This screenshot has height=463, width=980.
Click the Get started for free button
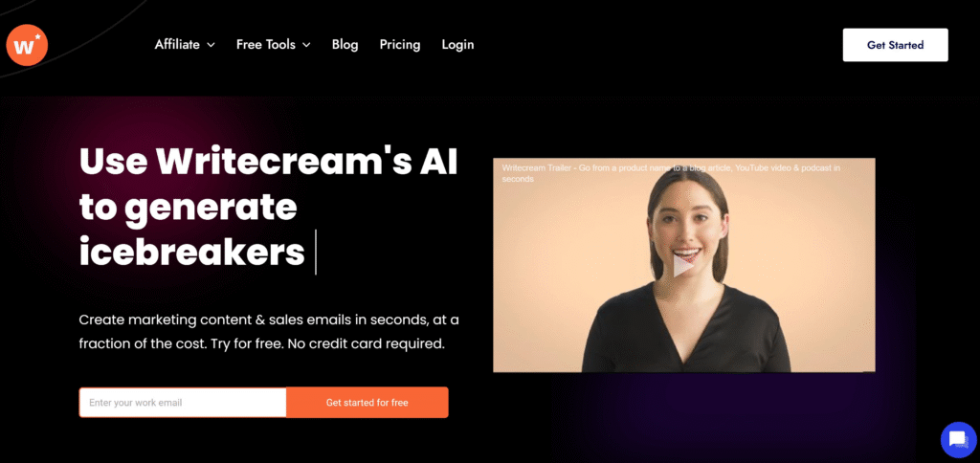point(367,403)
